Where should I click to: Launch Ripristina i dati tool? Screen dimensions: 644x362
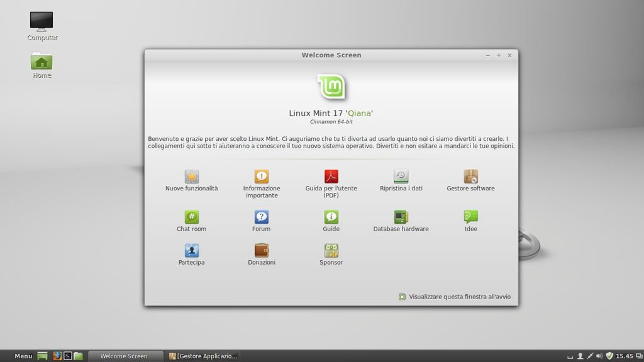(401, 177)
